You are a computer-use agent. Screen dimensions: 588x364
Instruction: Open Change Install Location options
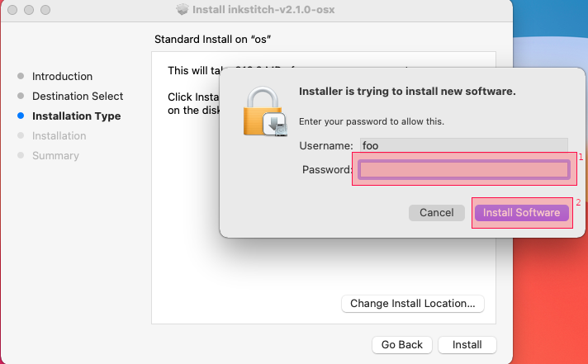click(412, 303)
